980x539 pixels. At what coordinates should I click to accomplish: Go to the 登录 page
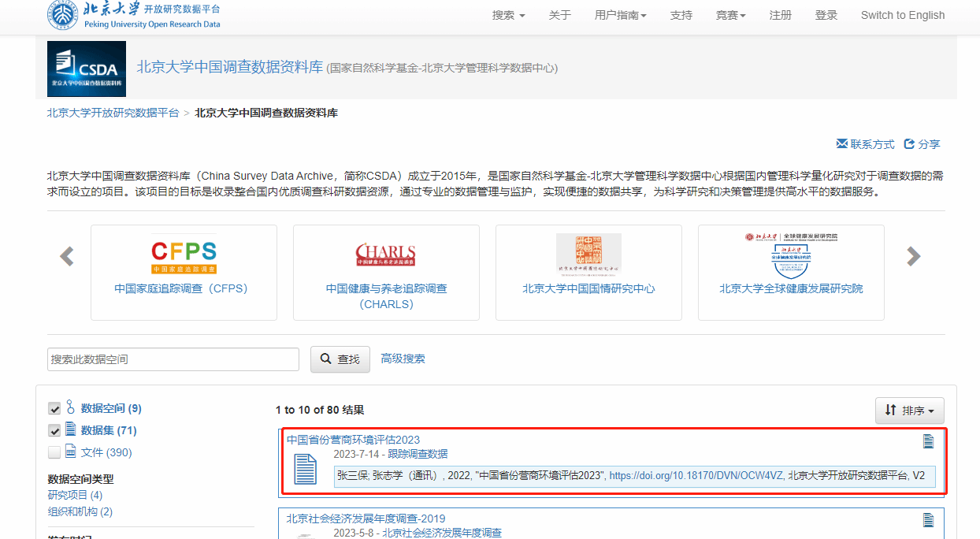click(x=826, y=15)
